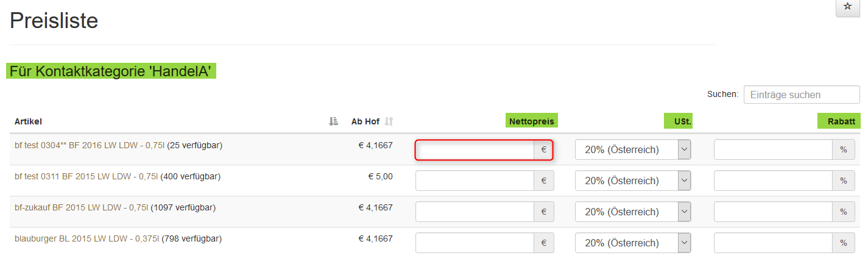This screenshot has height=258, width=868.
Task: Click net price field for bf test 0311
Action: 475,181
